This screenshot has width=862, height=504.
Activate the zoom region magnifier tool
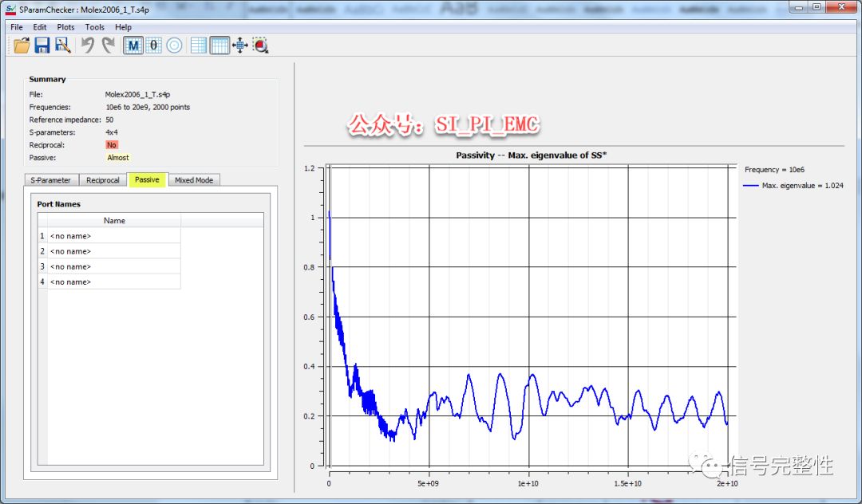pyautogui.click(x=260, y=45)
